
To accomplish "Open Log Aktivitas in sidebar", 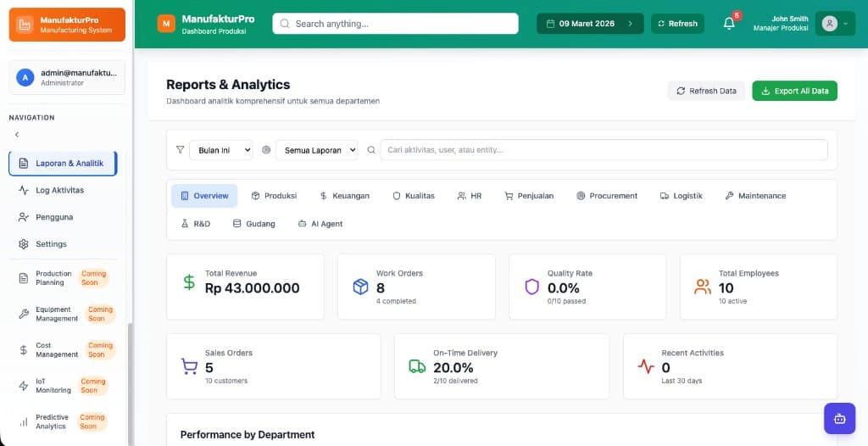I will pyautogui.click(x=59, y=190).
